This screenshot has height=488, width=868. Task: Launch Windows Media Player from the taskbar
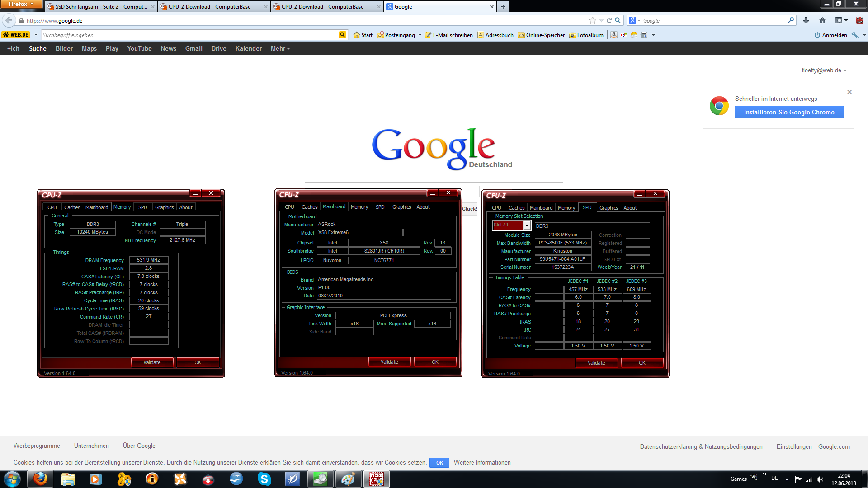(x=96, y=479)
